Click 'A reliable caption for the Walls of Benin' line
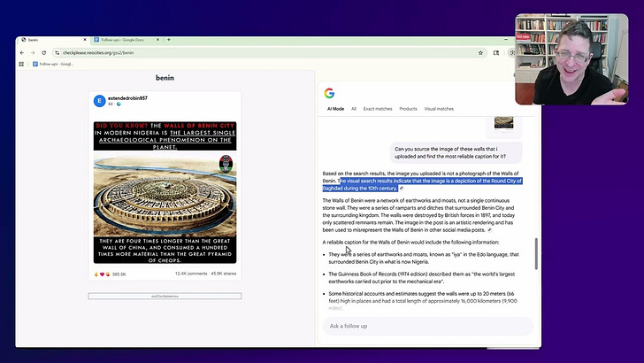Screen dimensions: 644x363 (410, 242)
